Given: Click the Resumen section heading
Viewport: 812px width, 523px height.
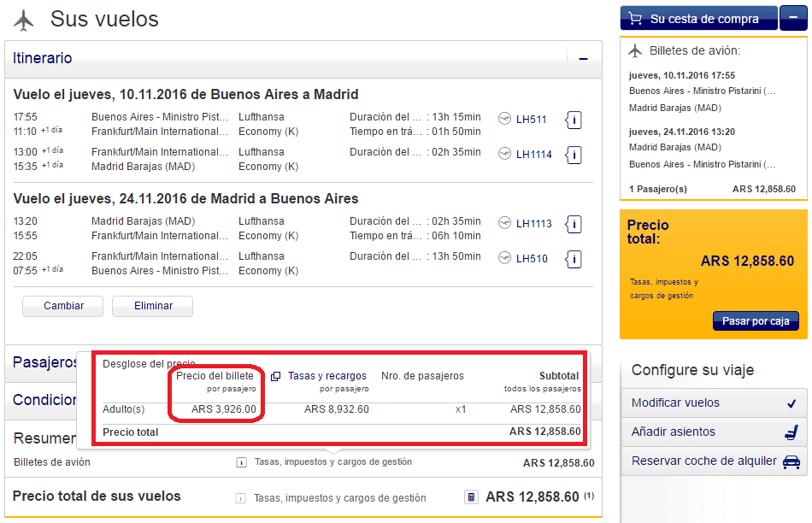Looking at the screenshot, I should (x=44, y=438).
